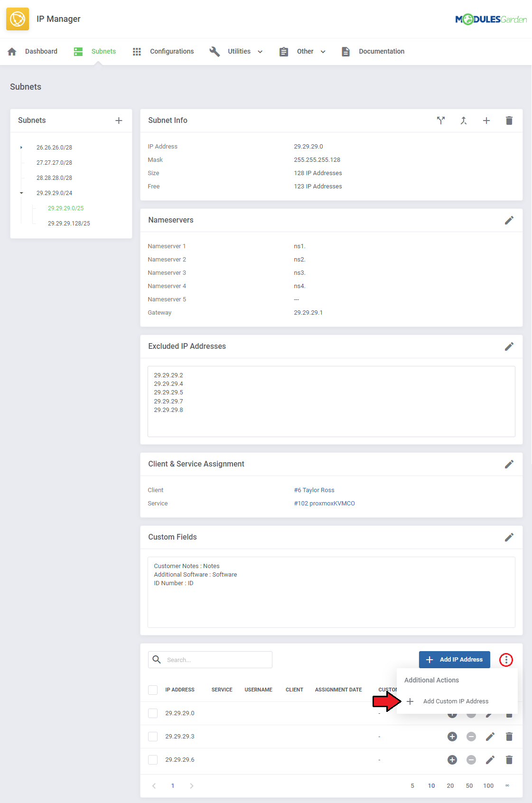
Task: Click the Add IP Address button
Action: coord(455,660)
